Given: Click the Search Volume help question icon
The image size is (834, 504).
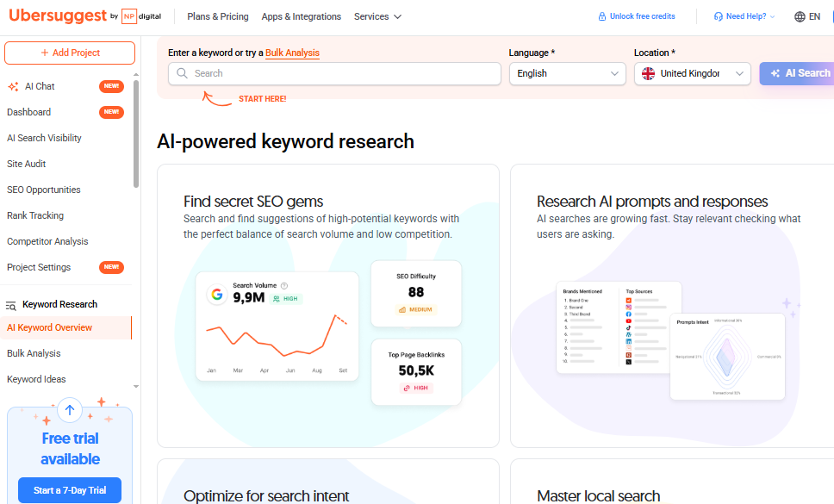Looking at the screenshot, I should point(284,285).
